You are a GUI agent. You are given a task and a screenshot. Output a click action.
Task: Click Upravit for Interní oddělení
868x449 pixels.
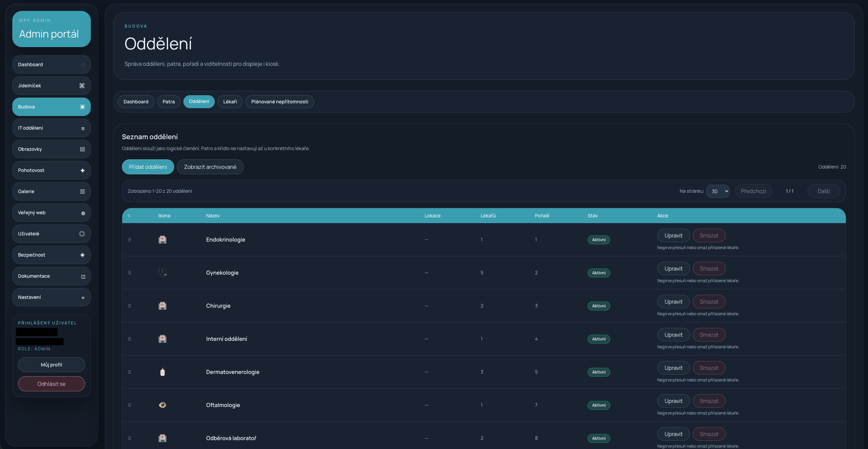(x=673, y=335)
